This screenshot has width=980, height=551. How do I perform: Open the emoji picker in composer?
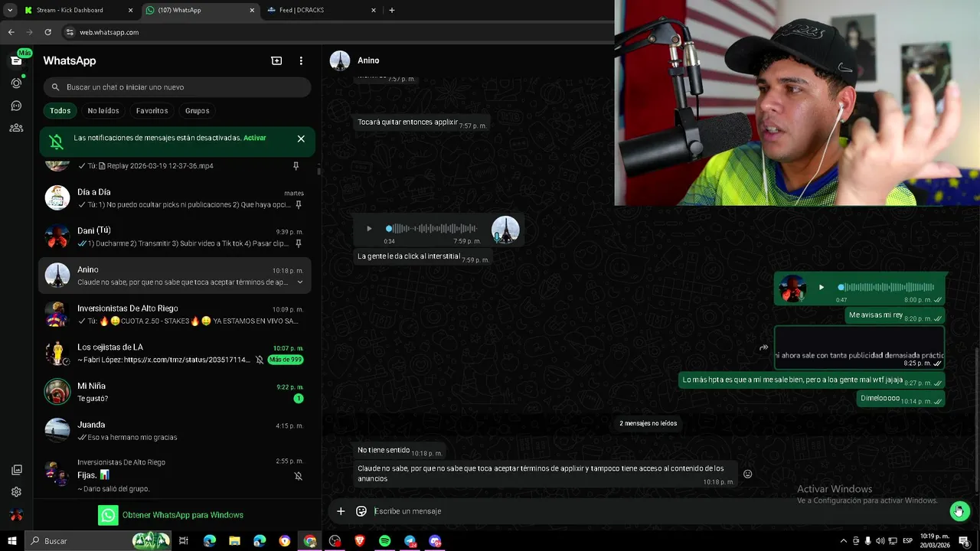[x=361, y=511]
